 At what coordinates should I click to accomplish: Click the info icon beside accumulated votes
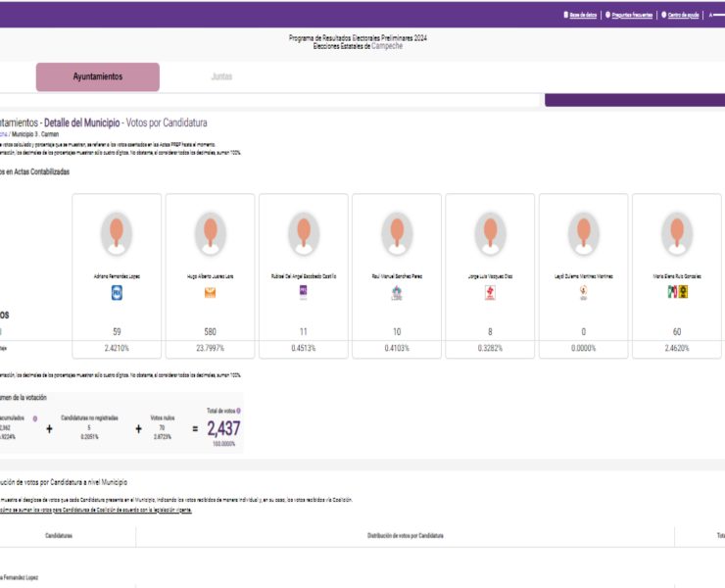(x=35, y=418)
